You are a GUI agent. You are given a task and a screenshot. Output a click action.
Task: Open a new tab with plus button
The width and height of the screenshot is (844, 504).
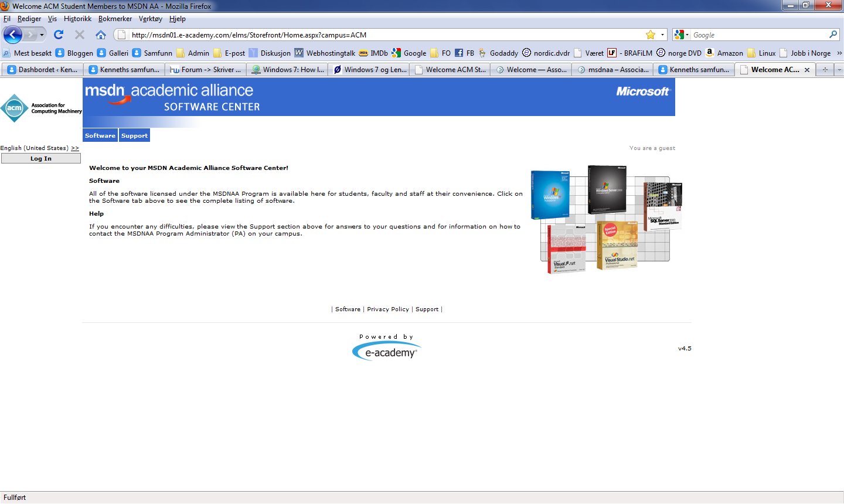click(825, 70)
